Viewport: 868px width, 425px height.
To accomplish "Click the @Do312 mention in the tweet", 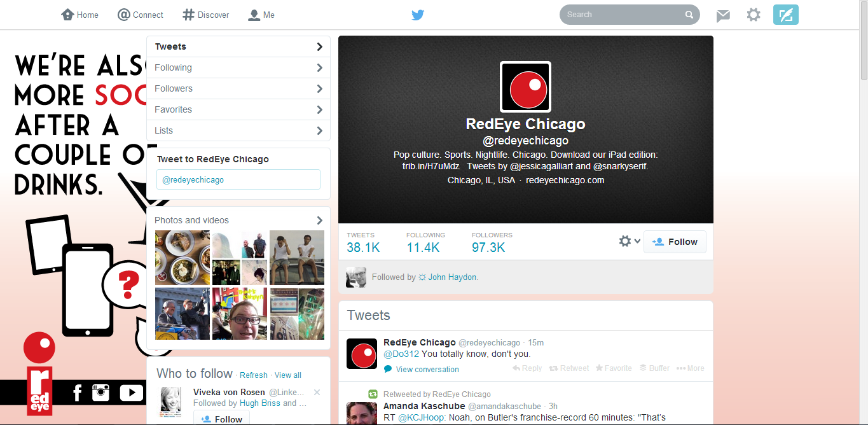I will pyautogui.click(x=401, y=354).
